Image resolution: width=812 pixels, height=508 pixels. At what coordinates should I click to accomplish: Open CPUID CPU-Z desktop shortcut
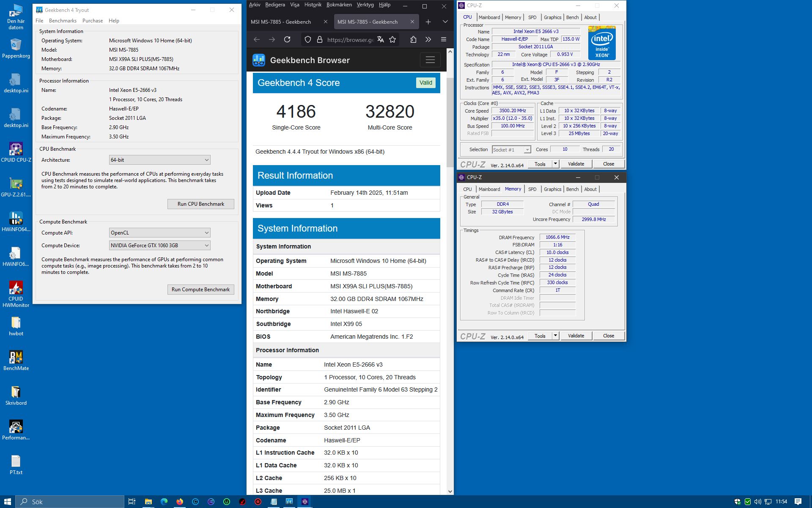click(x=16, y=152)
